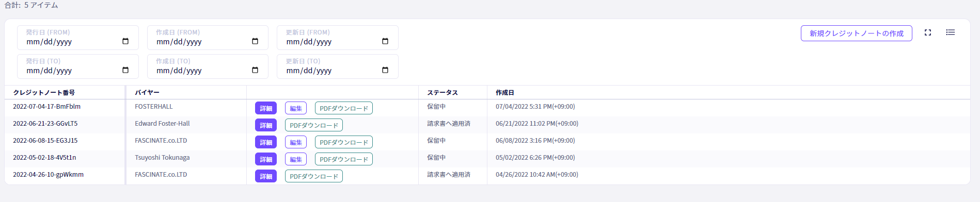Click created date 06/21/2022 11:02 PM
The height and width of the screenshot is (202, 980).
(537, 124)
